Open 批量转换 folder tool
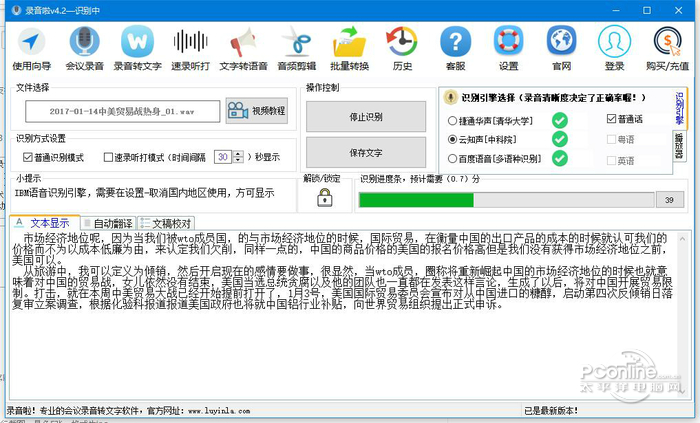 (350, 48)
